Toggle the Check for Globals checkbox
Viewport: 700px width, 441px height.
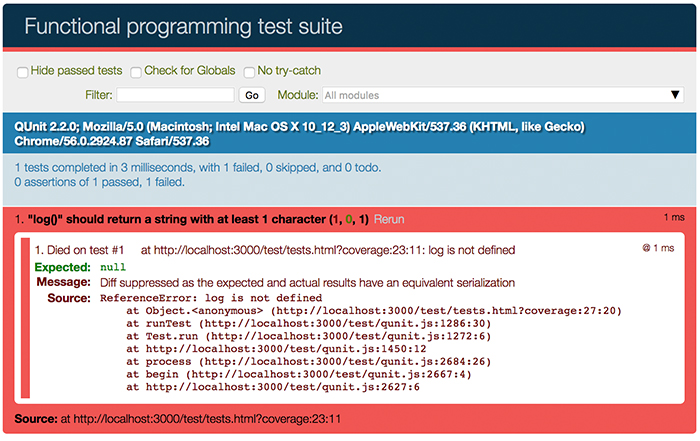tap(135, 72)
